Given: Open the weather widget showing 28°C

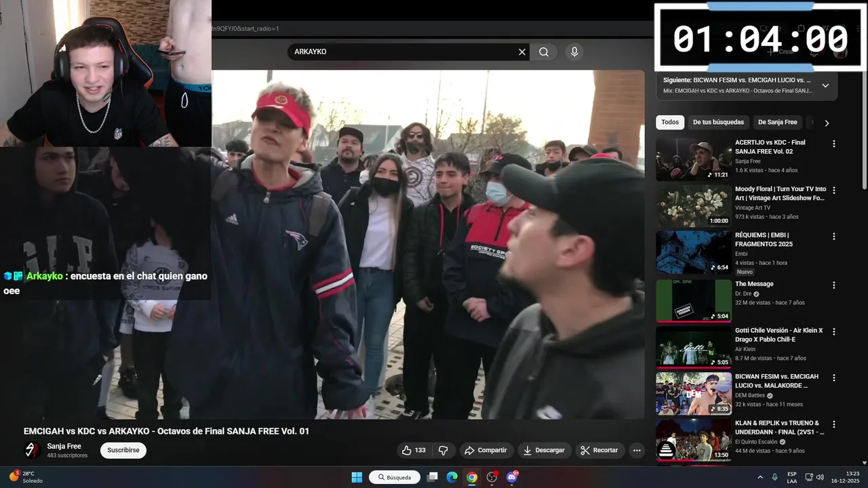Looking at the screenshot, I should (x=26, y=477).
